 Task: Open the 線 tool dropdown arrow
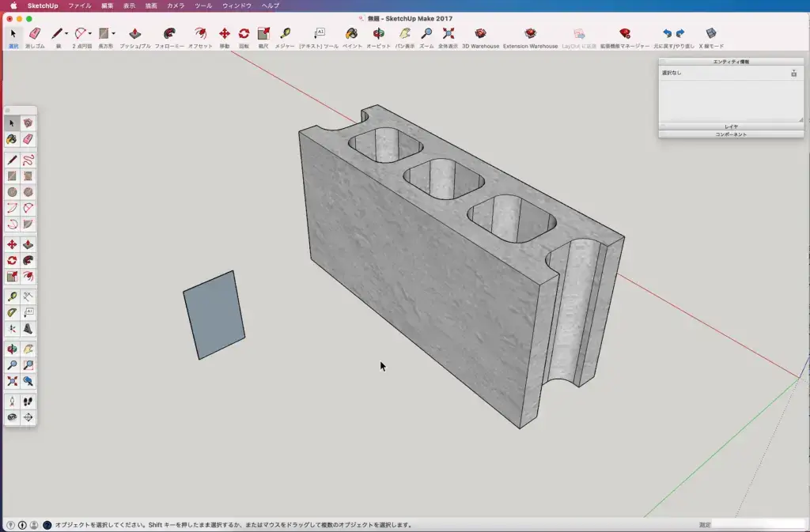(x=66, y=33)
